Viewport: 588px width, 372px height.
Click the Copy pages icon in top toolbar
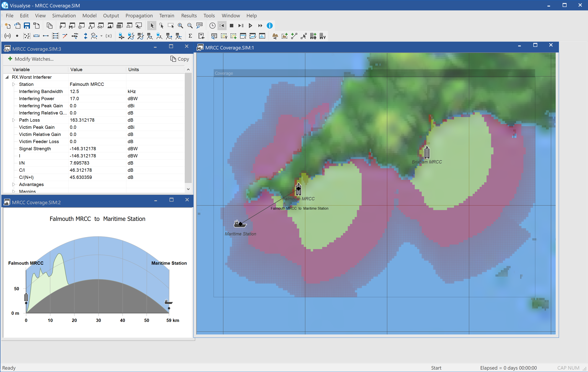tap(49, 26)
